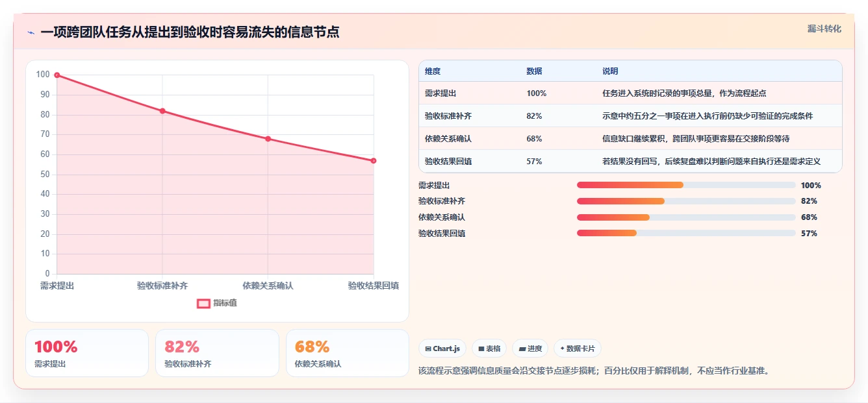Select the 数据卡片 tag chip
This screenshot has height=403, width=868.
[578, 348]
